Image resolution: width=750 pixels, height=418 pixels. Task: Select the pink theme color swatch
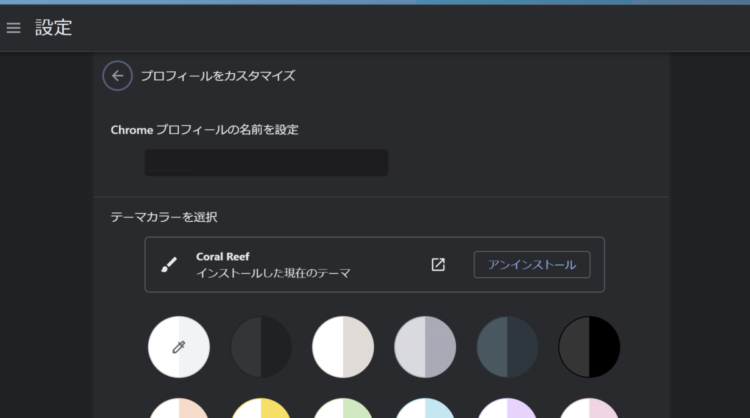pyautogui.click(x=589, y=408)
